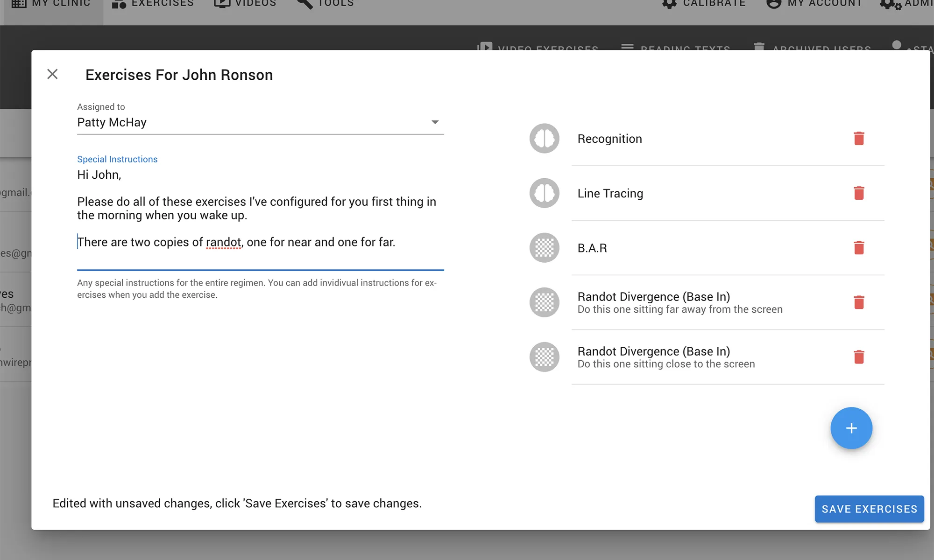Click the Line Tracing brain icon
Screen dimensions: 934x560
[544, 193]
